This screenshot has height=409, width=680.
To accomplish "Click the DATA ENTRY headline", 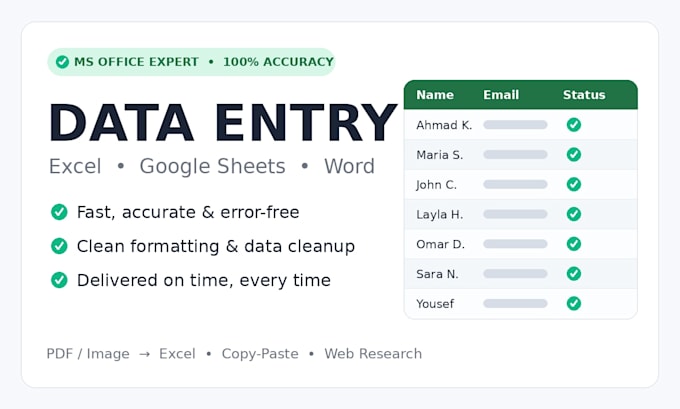I will pyautogui.click(x=223, y=123).
